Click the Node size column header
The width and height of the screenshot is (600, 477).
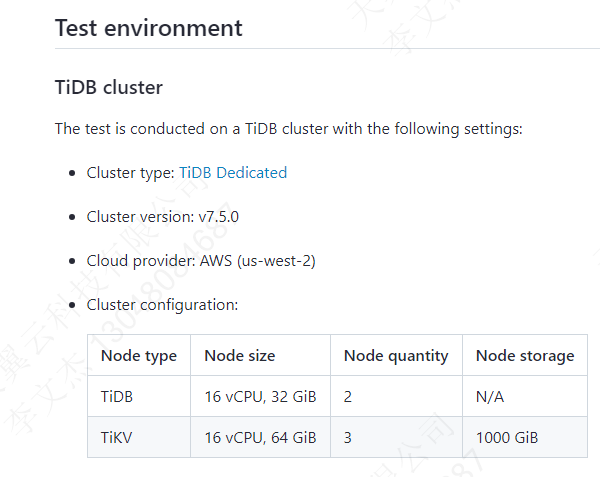240,355
